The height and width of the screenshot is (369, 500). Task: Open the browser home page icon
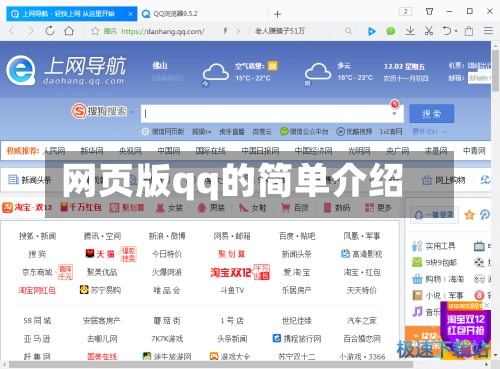(69, 31)
